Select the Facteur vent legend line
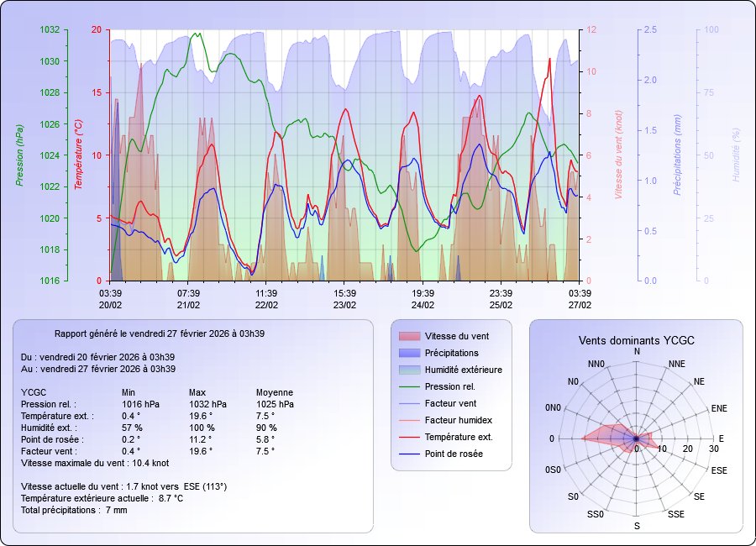Image resolution: width=756 pixels, height=546 pixels. tap(407, 403)
